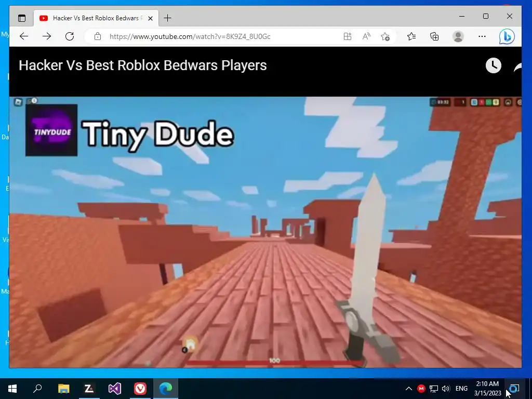This screenshot has height=399, width=532.
Task: Add this page to favorites
Action: tap(385, 36)
